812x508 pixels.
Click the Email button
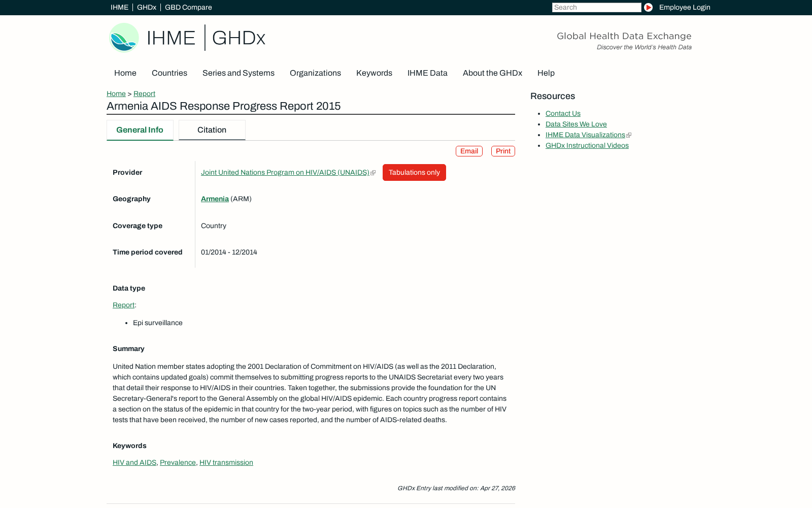(x=469, y=151)
